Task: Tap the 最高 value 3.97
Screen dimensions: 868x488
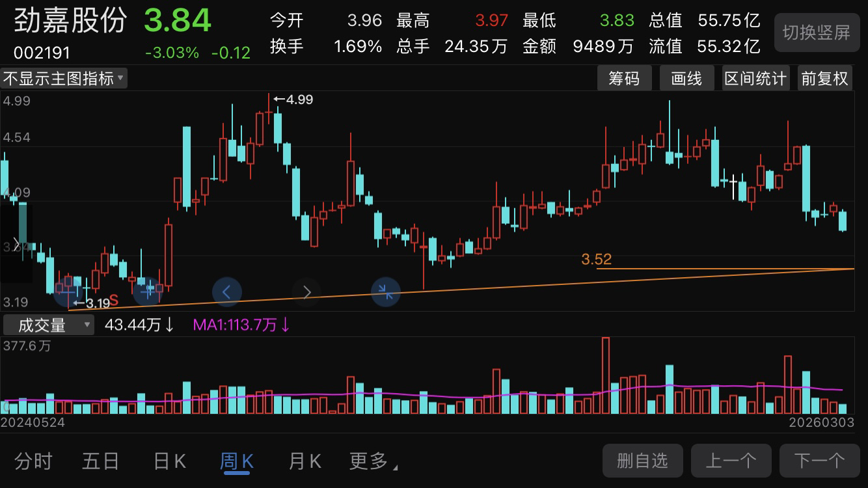Action: tap(491, 20)
